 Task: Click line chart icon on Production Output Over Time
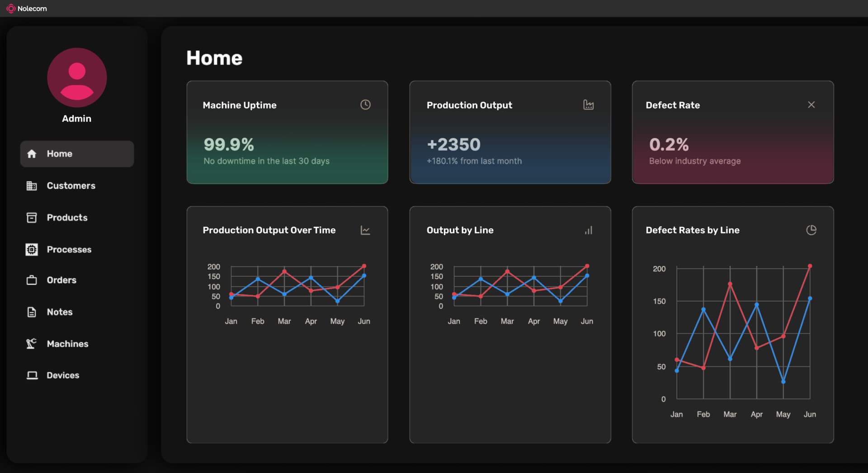(365, 230)
